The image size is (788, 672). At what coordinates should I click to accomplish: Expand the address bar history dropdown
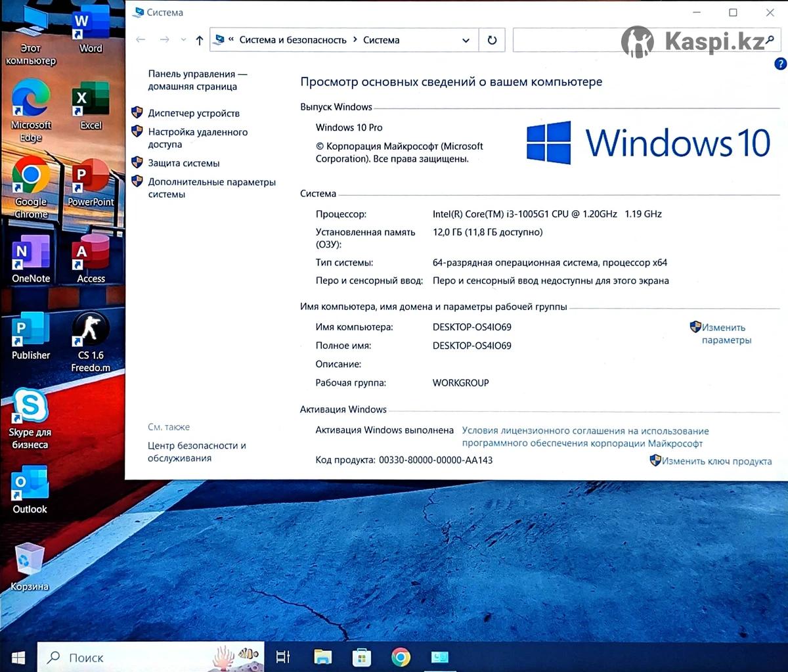(x=466, y=40)
